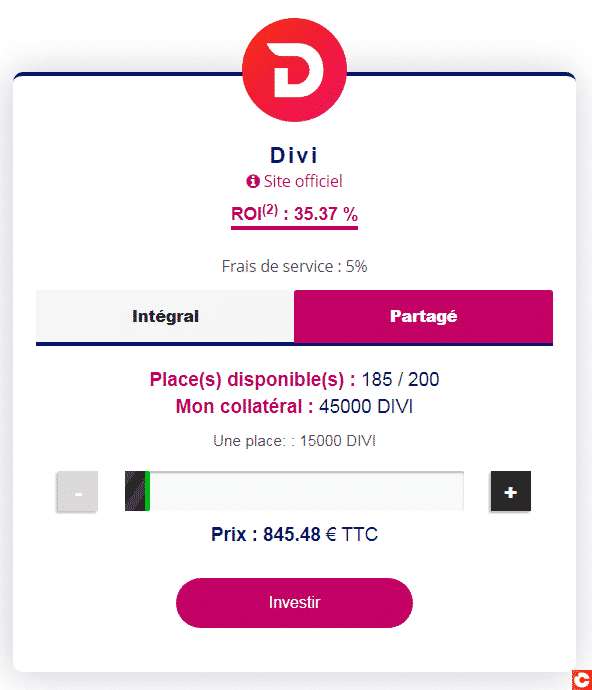Image resolution: width=592 pixels, height=690 pixels.
Task: Click the plus icon to add a place
Action: 511,492
